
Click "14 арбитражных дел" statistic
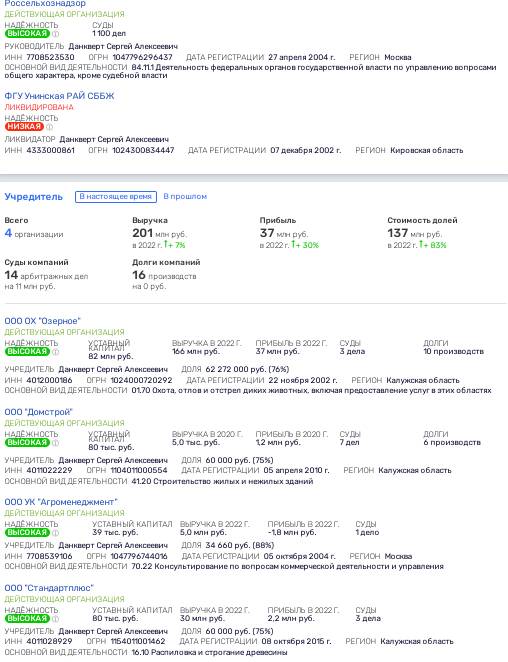[x=46, y=276]
